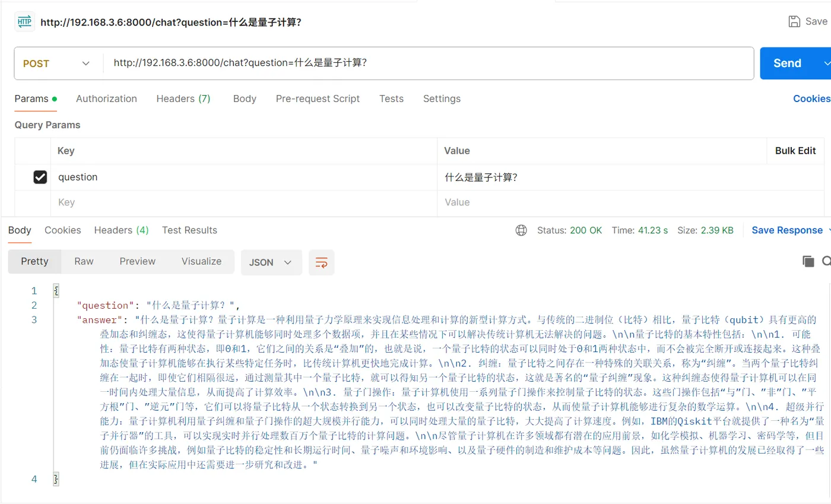Open the request Headers (7) tab
831x504 pixels.
click(x=183, y=99)
